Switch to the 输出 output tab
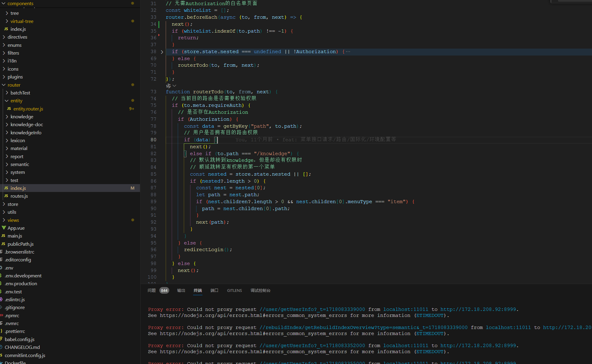 click(x=181, y=290)
